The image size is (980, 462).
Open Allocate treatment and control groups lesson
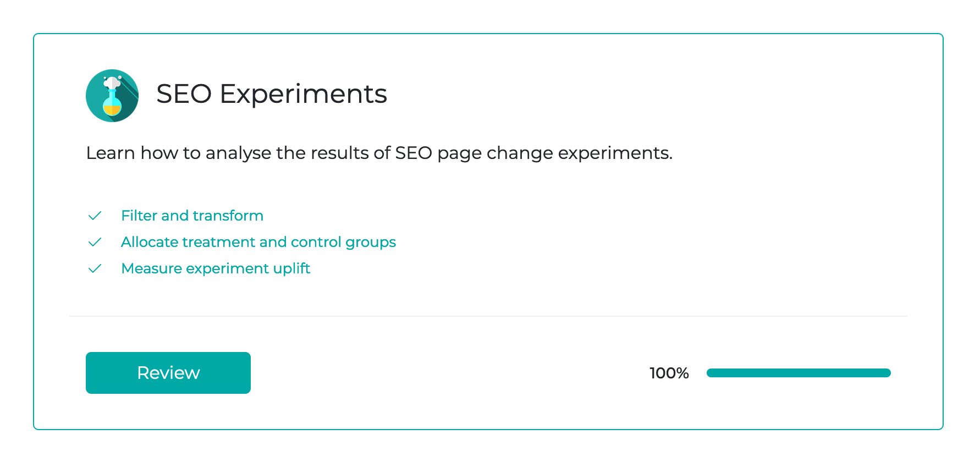pyautogui.click(x=258, y=242)
